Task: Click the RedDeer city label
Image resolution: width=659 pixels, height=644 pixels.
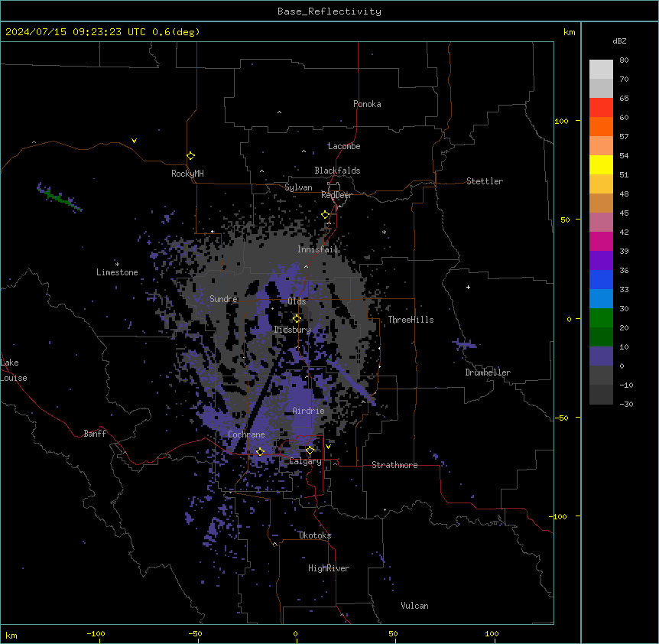Action: tap(337, 195)
